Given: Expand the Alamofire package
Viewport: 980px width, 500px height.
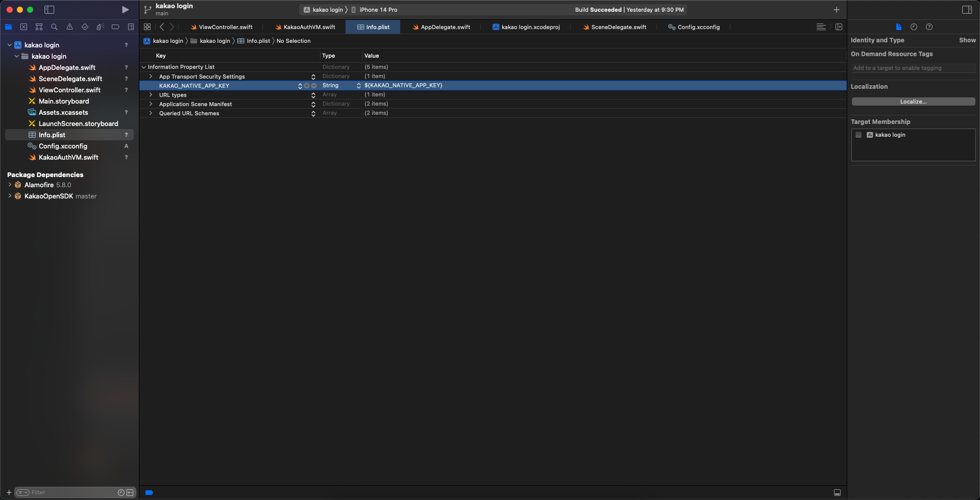Looking at the screenshot, I should 10,185.
